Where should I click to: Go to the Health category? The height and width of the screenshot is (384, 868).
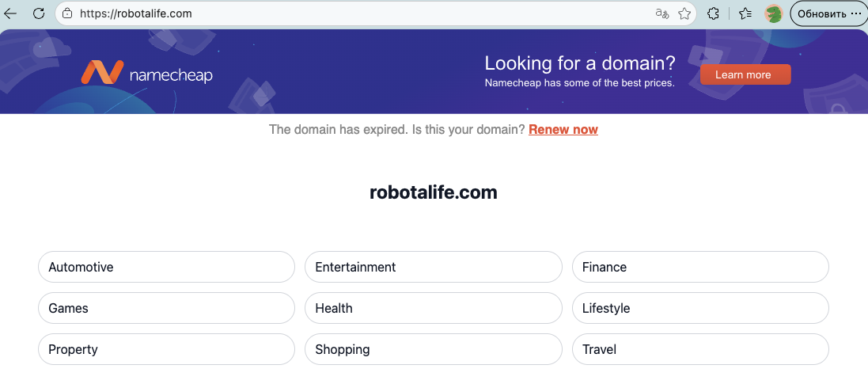(x=433, y=308)
